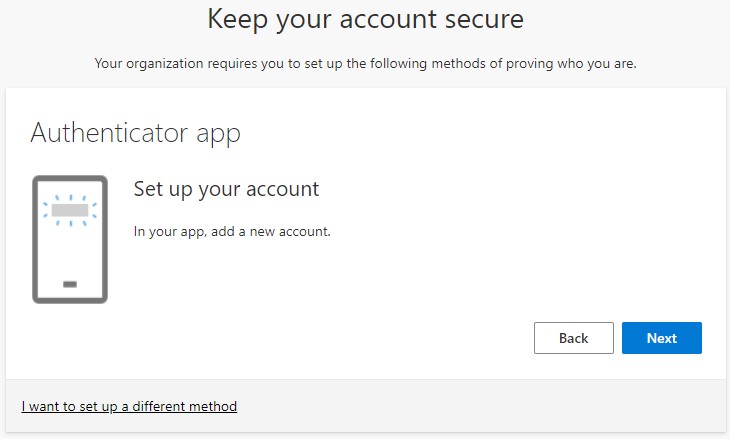Click blue ray right of phone notification bar

[94, 211]
